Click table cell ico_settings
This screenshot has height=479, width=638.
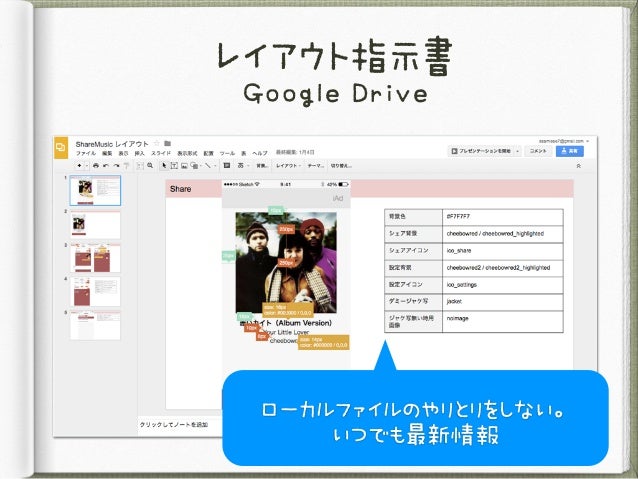[503, 285]
